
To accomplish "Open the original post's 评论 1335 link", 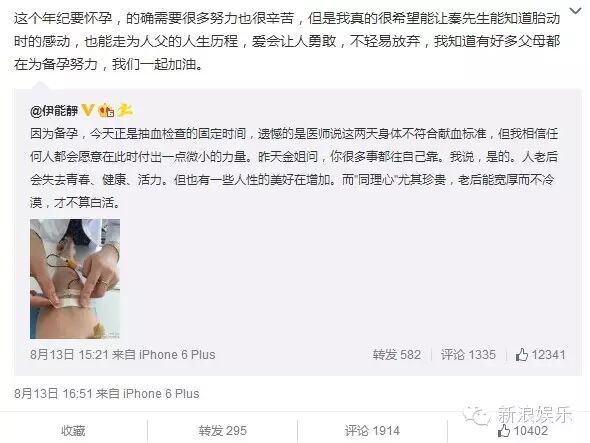I will point(468,355).
